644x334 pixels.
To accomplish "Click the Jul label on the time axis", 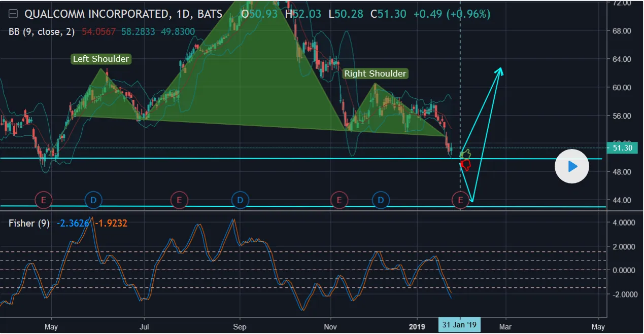I will click(145, 326).
